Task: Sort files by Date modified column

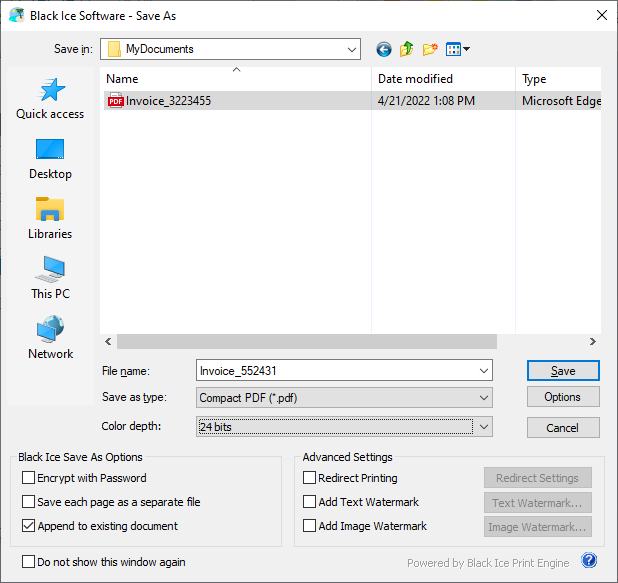Action: (x=415, y=79)
